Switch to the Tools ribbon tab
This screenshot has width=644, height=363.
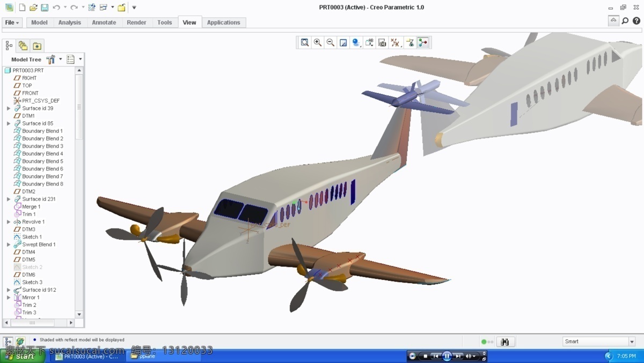point(165,23)
